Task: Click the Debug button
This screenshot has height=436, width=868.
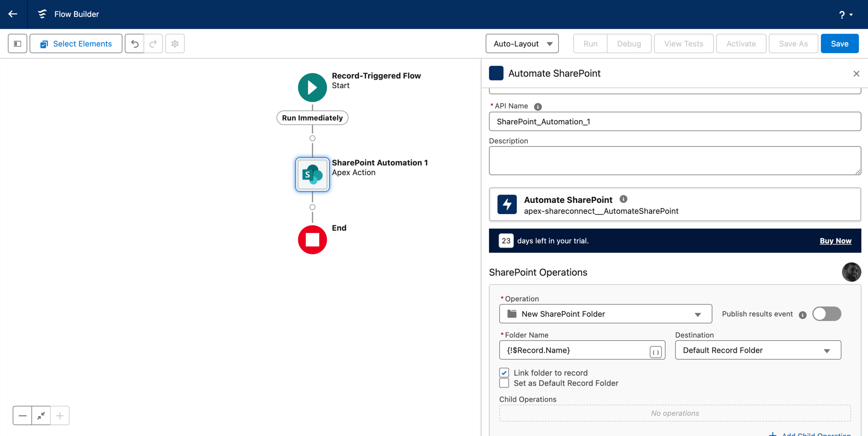Action: [x=629, y=43]
